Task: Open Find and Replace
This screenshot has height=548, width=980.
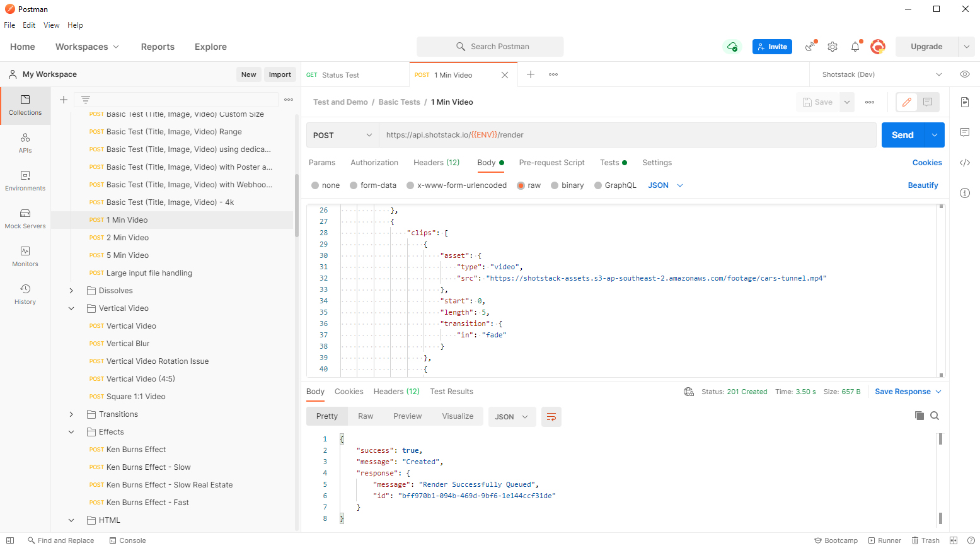Action: pos(61,540)
